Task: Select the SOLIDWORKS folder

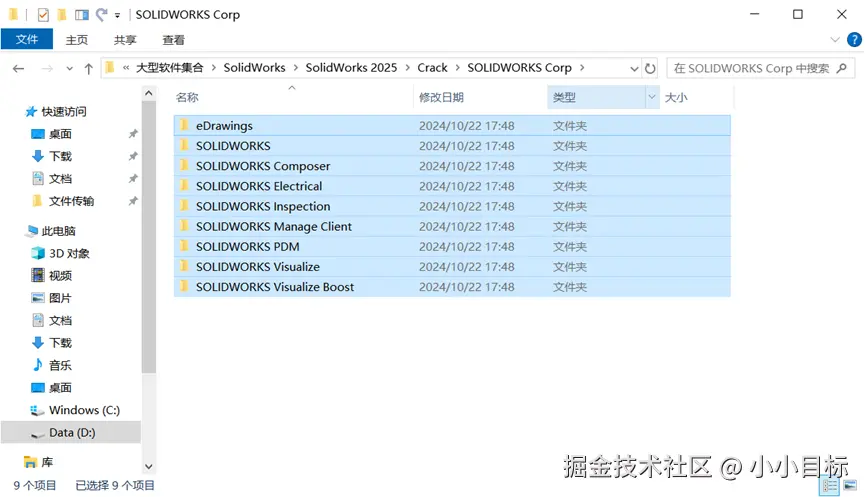Action: pyautogui.click(x=452, y=146)
